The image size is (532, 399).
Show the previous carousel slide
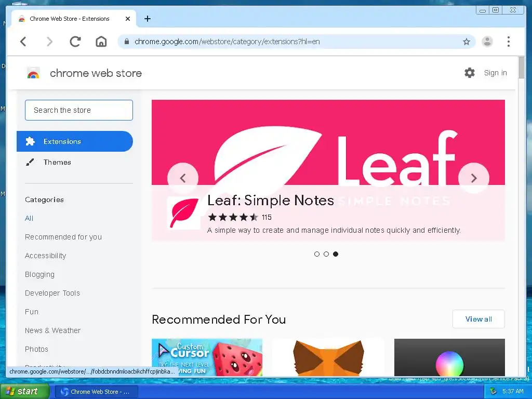[x=183, y=178]
